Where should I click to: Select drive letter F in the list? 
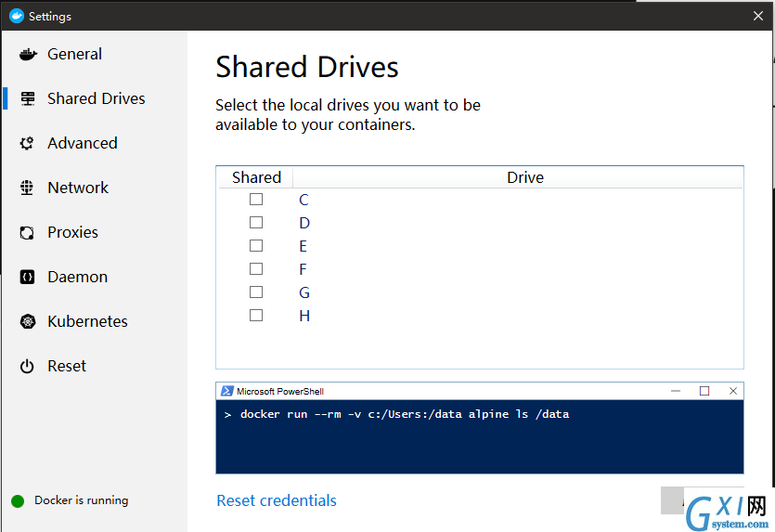click(x=303, y=269)
